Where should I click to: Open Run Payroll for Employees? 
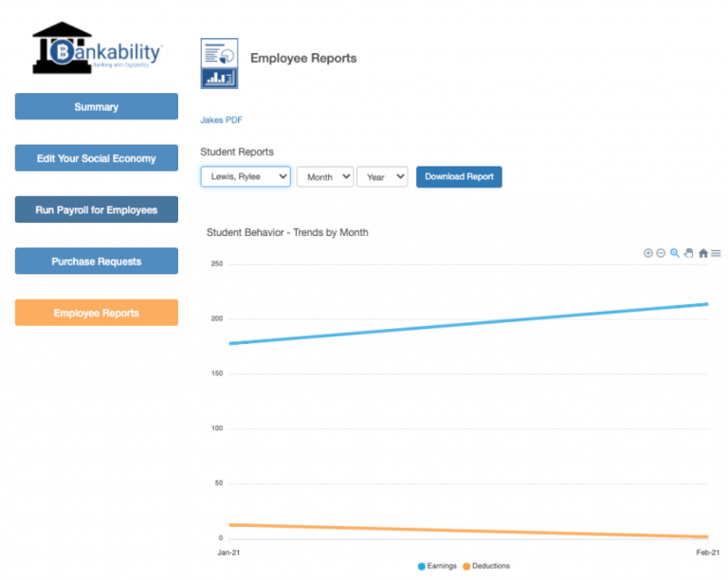click(x=97, y=209)
